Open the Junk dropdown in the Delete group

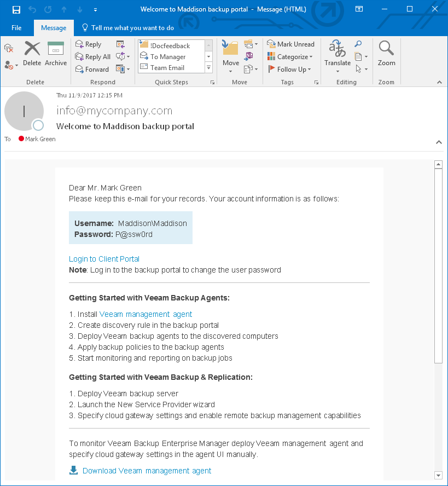point(11,65)
